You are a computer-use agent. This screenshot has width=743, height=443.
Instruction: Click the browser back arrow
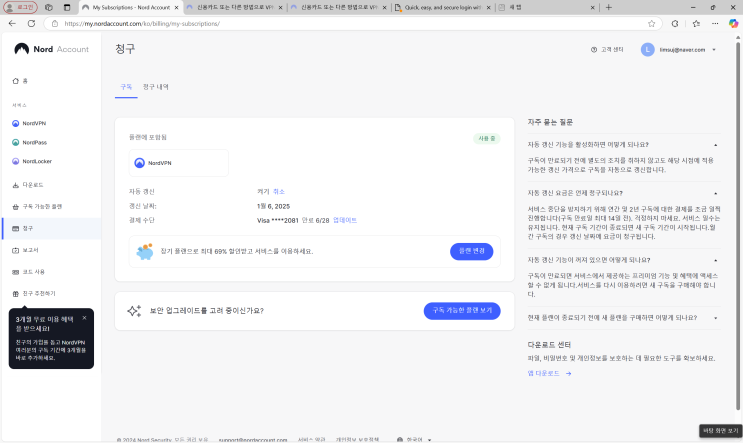click(12, 23)
